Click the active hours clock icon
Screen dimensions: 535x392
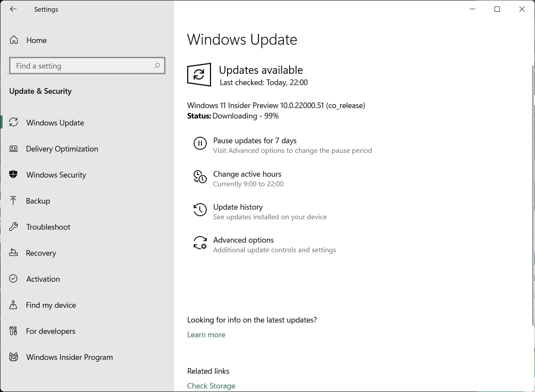click(x=200, y=177)
